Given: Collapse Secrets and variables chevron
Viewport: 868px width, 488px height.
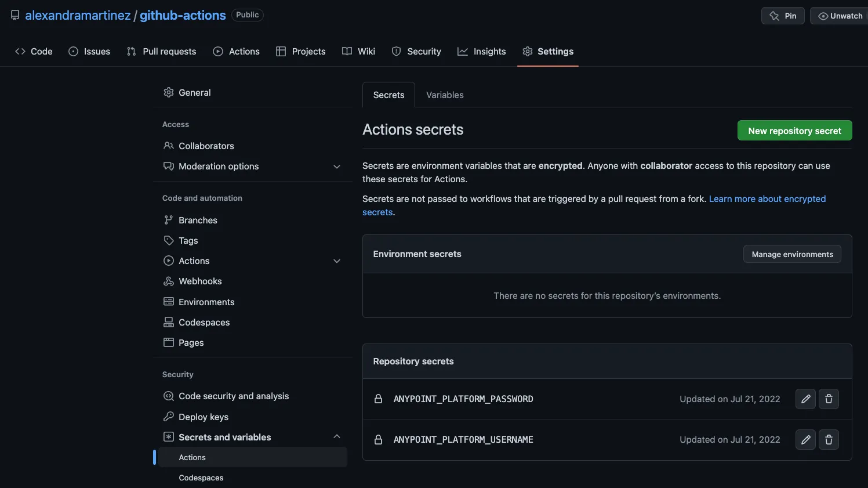Looking at the screenshot, I should click(337, 436).
